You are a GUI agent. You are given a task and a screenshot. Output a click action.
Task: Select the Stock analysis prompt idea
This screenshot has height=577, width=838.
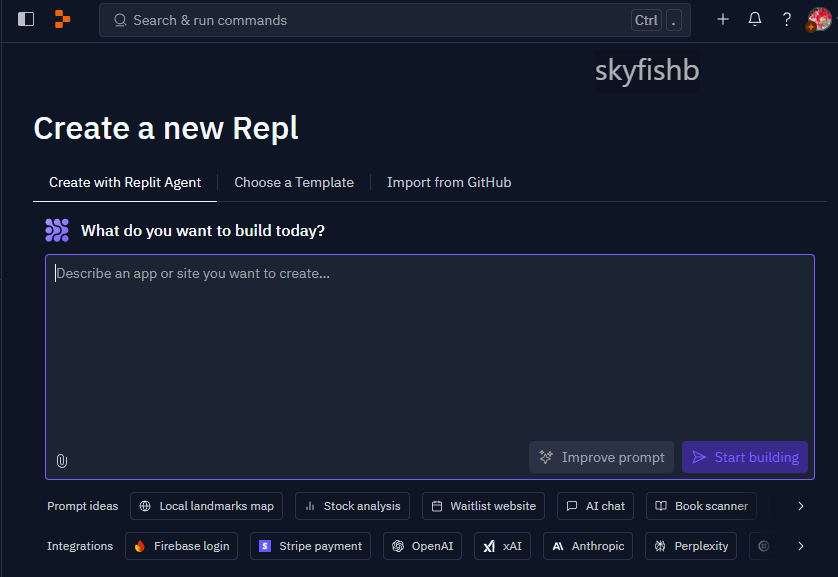coord(352,506)
